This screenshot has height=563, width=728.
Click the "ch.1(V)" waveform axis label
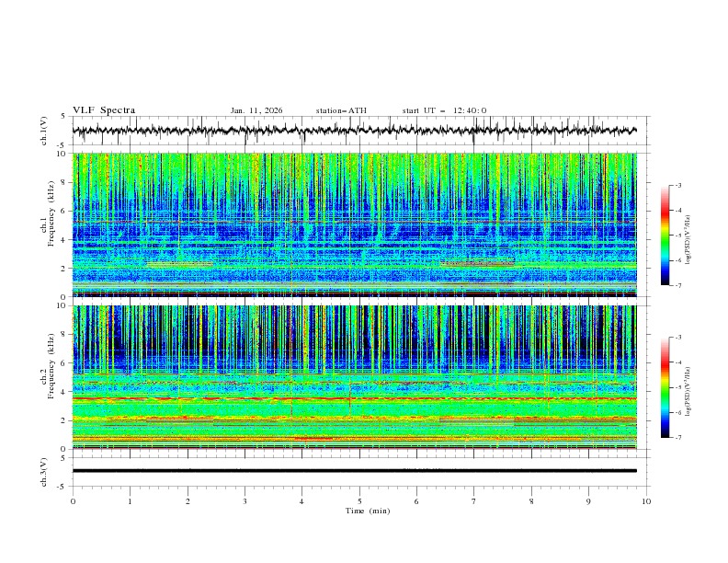tap(44, 131)
